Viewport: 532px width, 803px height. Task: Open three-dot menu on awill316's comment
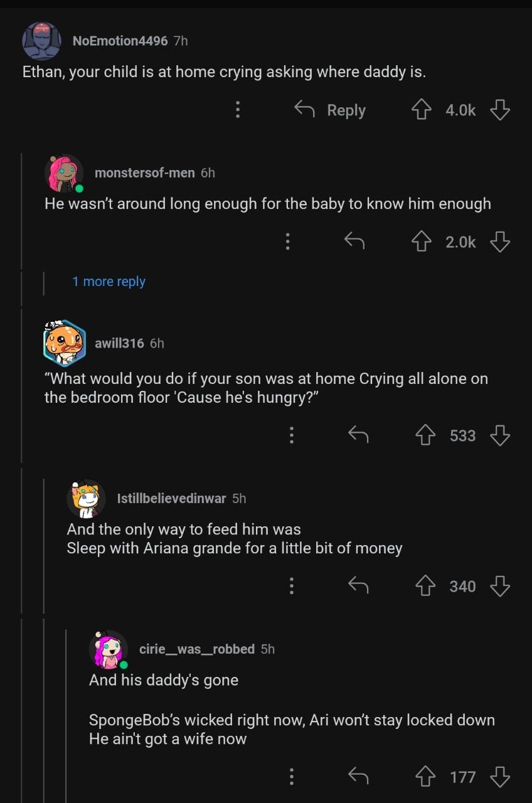click(292, 435)
